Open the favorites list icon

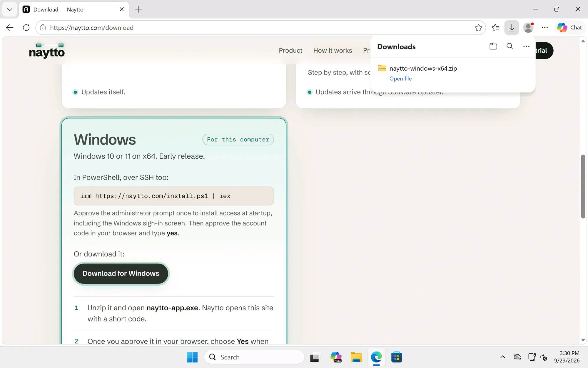pyautogui.click(x=495, y=28)
